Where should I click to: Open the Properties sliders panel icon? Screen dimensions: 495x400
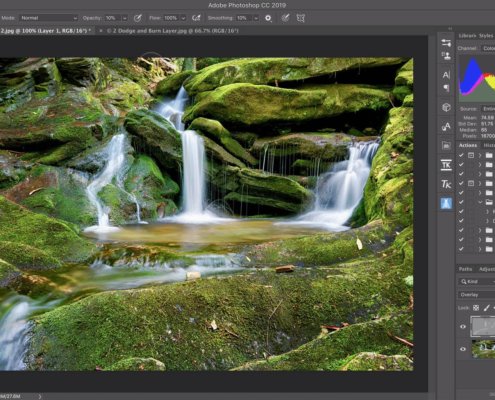click(446, 43)
